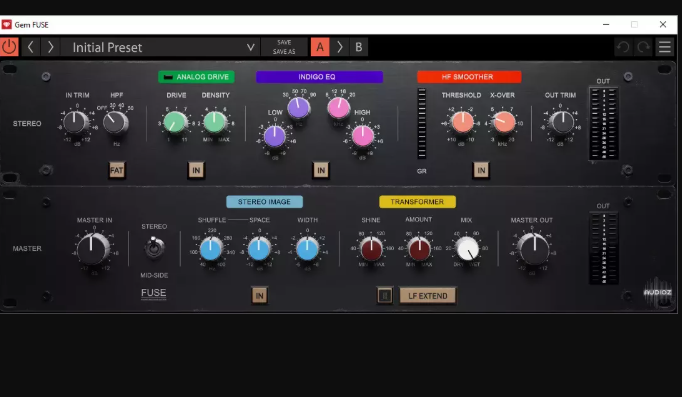Click the STEREO IMAGE section label
The width and height of the screenshot is (682, 397).
[x=264, y=202]
